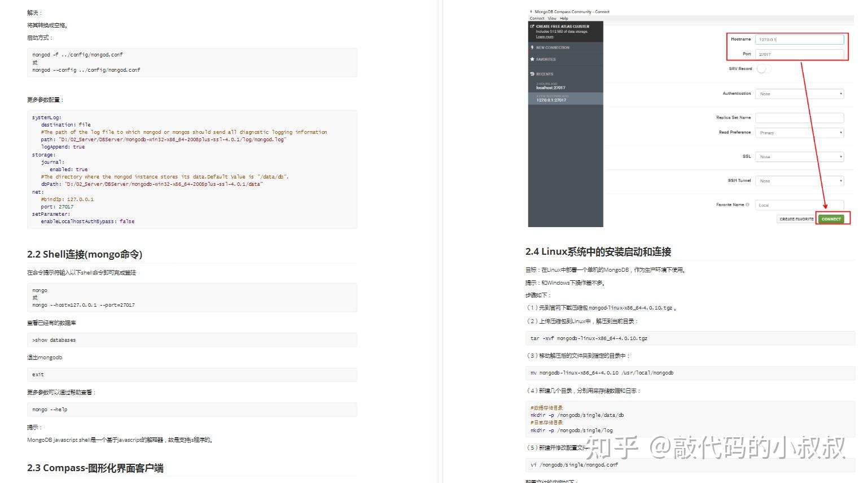The image size is (868, 483).
Task: Click the "exit" command code block
Action: tap(192, 375)
